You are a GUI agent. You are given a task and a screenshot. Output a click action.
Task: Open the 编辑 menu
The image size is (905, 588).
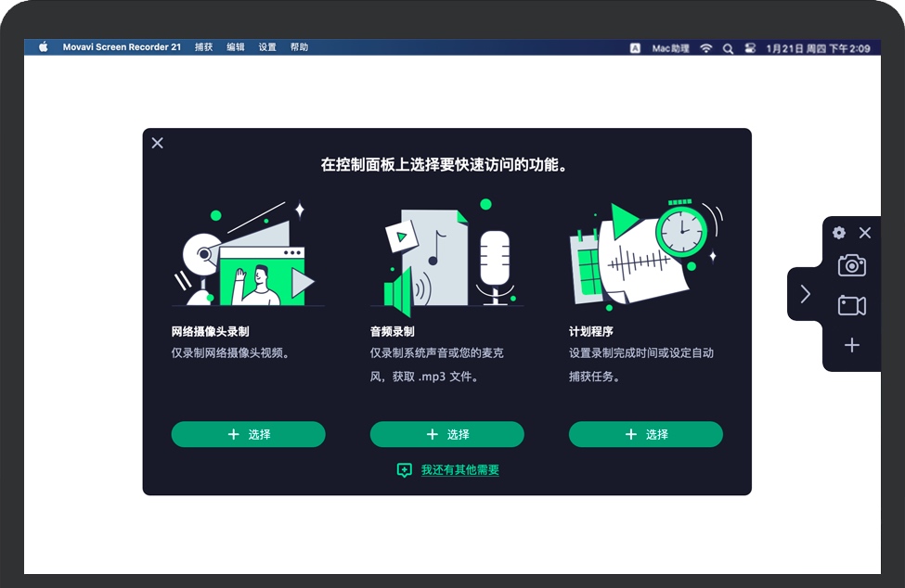point(237,47)
